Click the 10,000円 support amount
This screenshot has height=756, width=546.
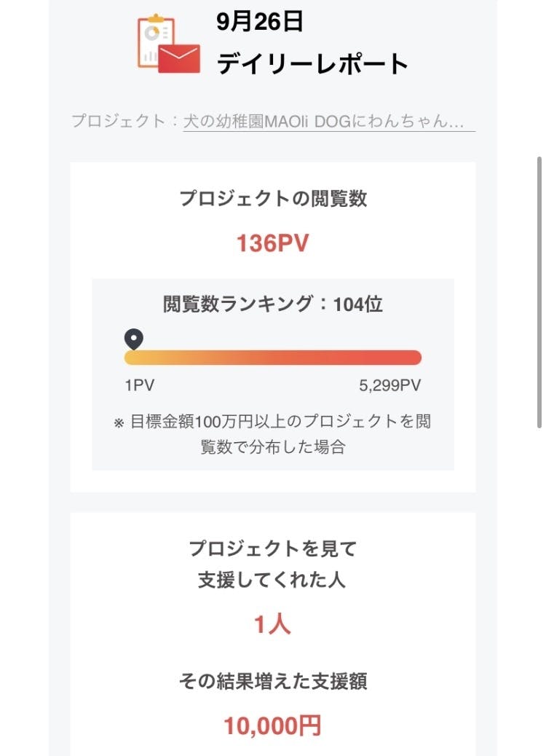tap(272, 725)
